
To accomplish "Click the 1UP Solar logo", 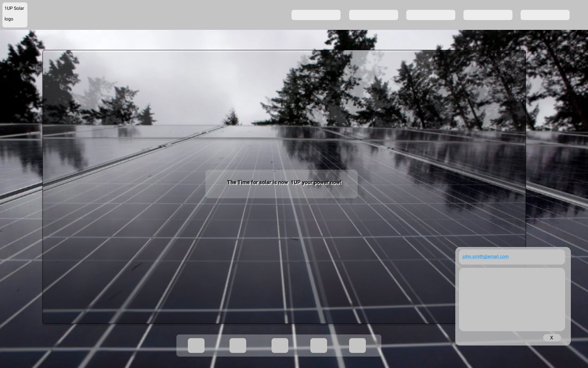I will [15, 15].
